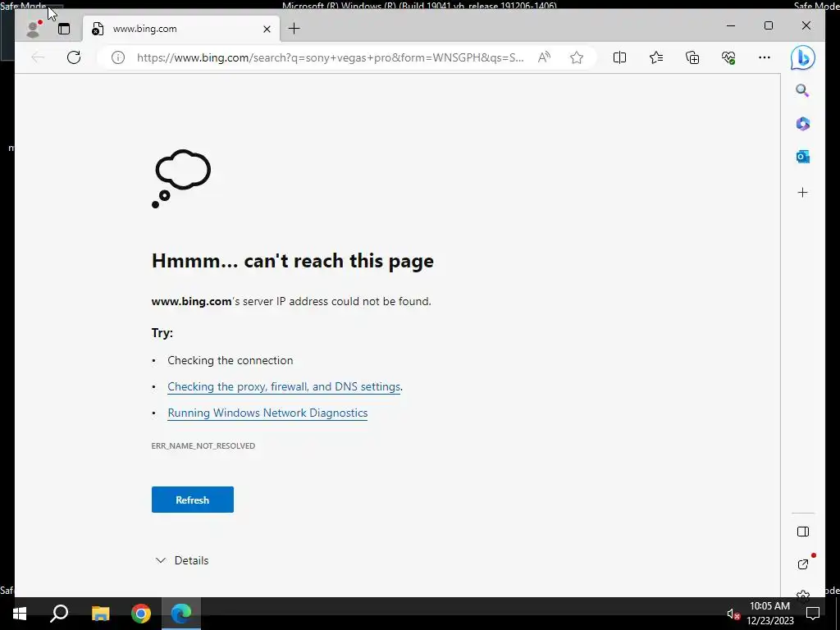Maximize the Edge window

[x=768, y=25]
